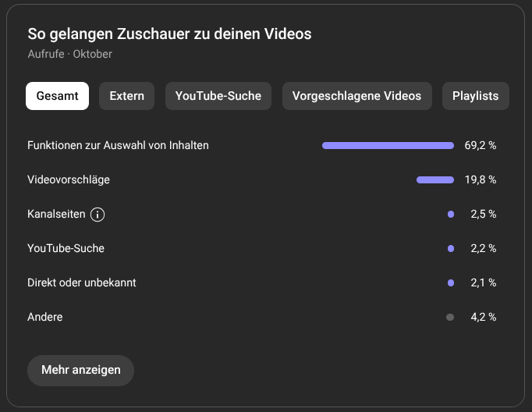Select the YouTube-Suche row in the list
This screenshot has width=532, height=412.
click(66, 248)
